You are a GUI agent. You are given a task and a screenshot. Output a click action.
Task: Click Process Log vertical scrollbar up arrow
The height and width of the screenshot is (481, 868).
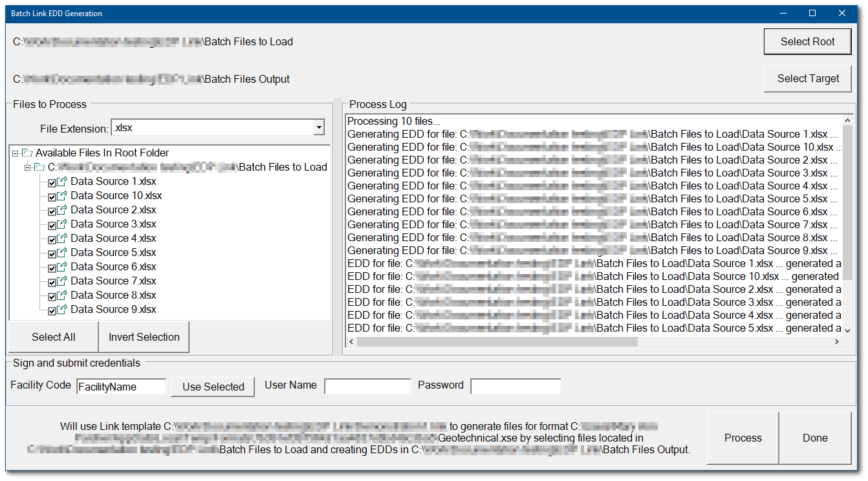(x=847, y=121)
